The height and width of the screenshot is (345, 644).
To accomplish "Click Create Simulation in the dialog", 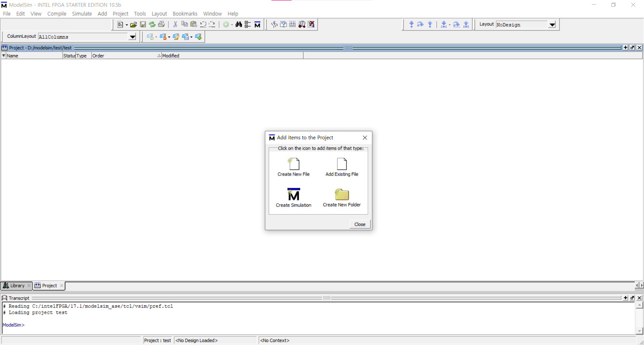I will click(x=293, y=198).
